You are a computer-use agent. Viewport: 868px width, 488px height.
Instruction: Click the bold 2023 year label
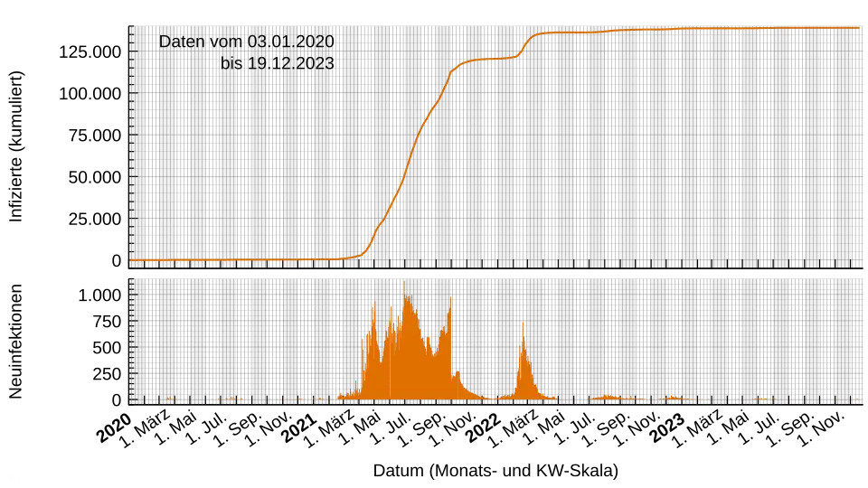pyautogui.click(x=667, y=428)
